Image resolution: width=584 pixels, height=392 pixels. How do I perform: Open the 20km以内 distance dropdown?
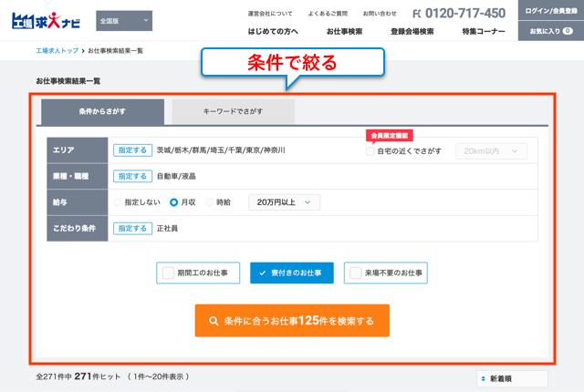click(491, 151)
